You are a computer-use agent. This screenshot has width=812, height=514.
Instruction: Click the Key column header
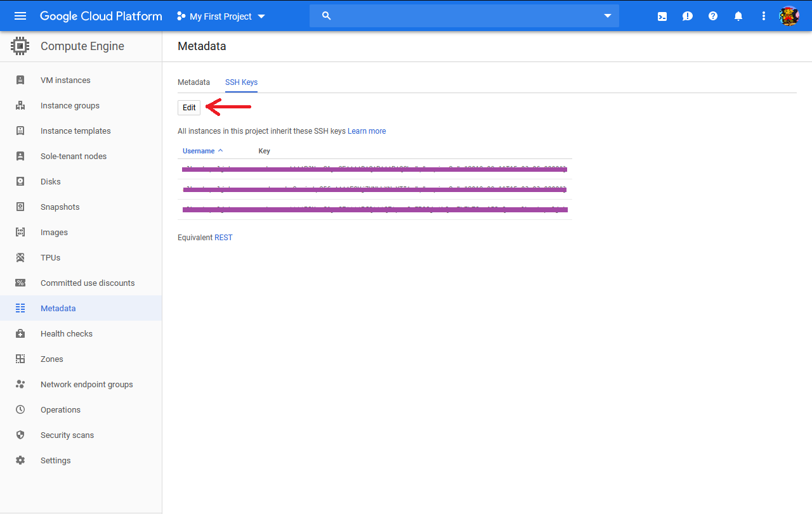265,151
